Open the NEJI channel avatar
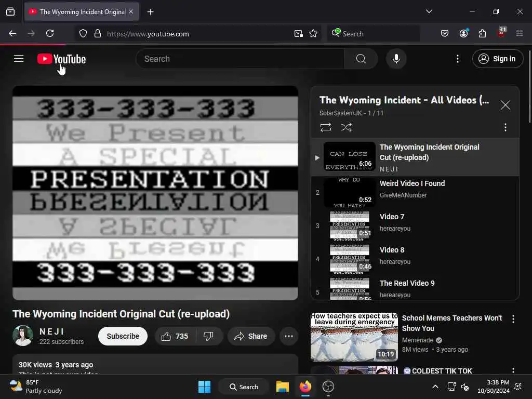The height and width of the screenshot is (399, 532). point(23,336)
